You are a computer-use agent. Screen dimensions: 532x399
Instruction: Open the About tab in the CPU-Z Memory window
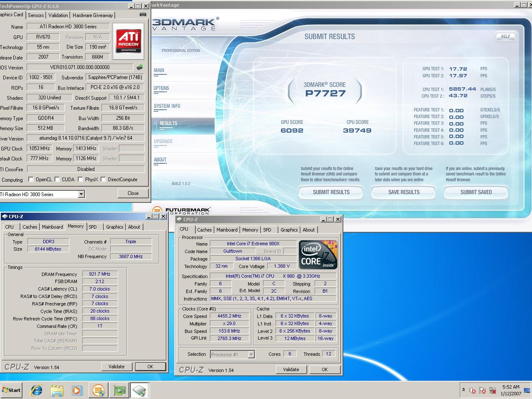tap(134, 227)
